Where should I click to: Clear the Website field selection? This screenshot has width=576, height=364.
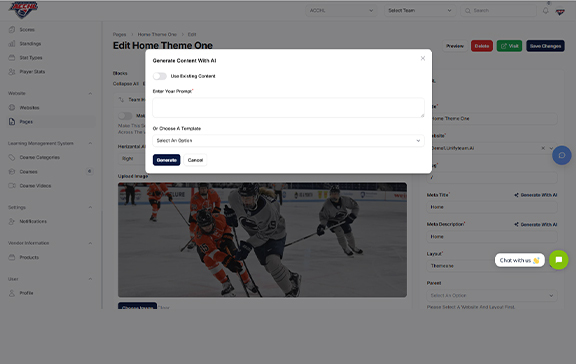pos(543,148)
